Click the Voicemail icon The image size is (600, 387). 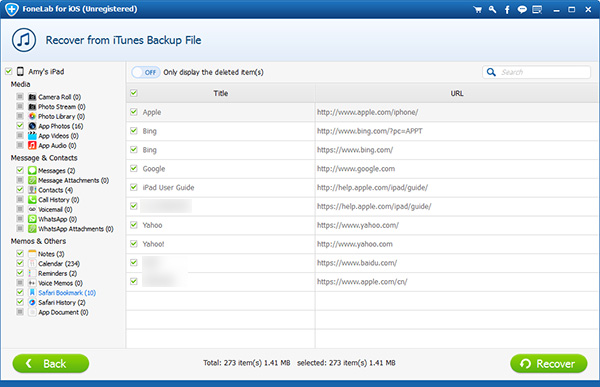click(32, 209)
